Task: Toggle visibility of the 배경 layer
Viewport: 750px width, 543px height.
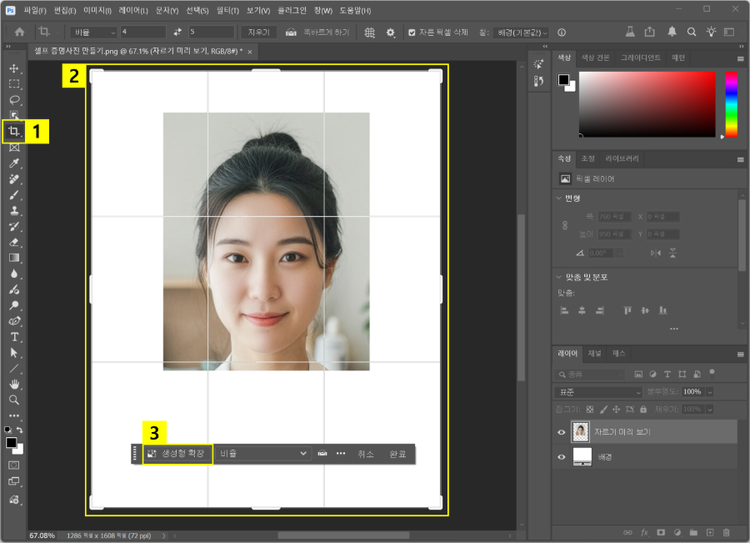Action: 560,456
